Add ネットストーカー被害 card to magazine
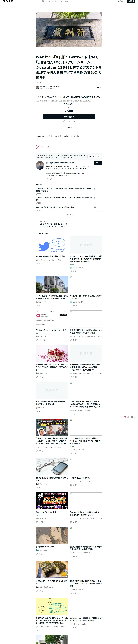 pyautogui.click(x=77, y=306)
